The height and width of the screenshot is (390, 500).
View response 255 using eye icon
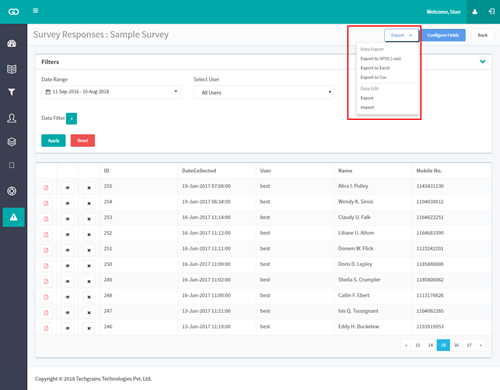pos(68,188)
